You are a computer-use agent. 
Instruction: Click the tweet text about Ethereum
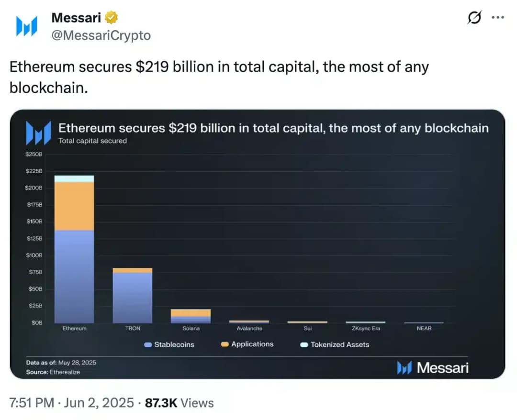[x=219, y=77]
